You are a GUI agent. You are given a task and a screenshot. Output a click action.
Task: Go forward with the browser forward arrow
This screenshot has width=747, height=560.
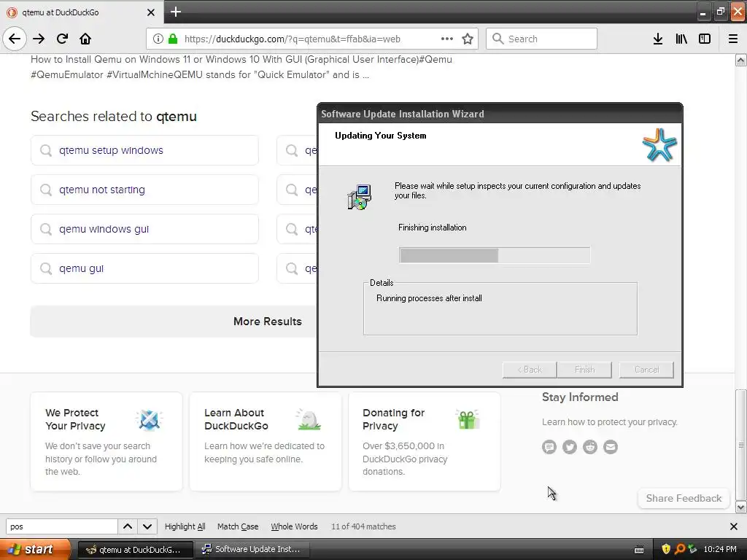39,39
